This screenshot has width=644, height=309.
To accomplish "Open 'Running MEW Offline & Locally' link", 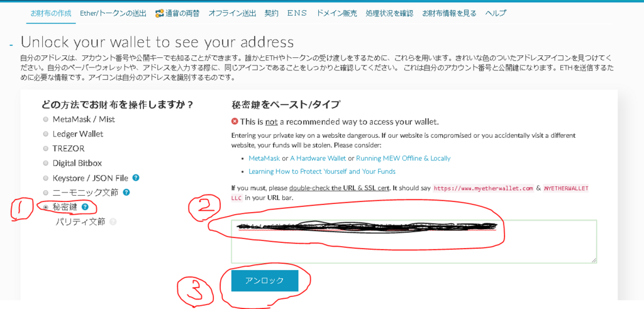I will coord(403,158).
